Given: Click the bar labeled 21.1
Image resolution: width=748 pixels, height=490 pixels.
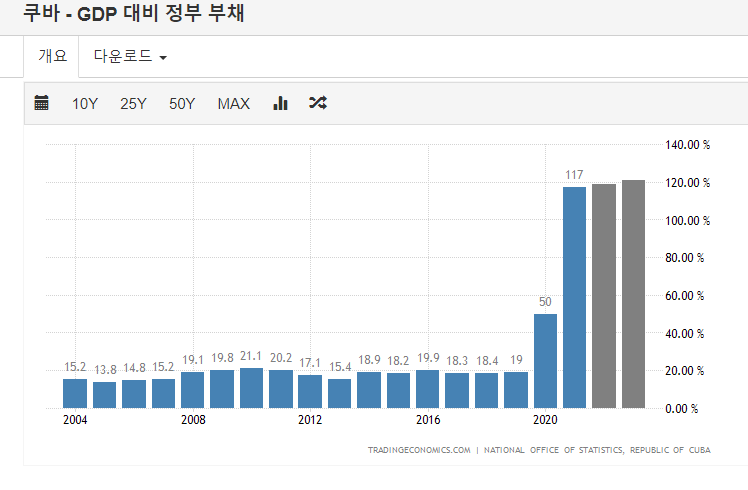Looking at the screenshot, I should 251,388.
